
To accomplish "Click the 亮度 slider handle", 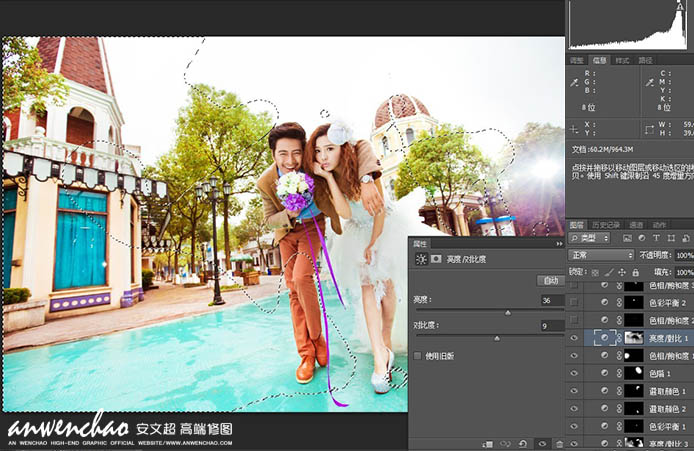I will 507,312.
